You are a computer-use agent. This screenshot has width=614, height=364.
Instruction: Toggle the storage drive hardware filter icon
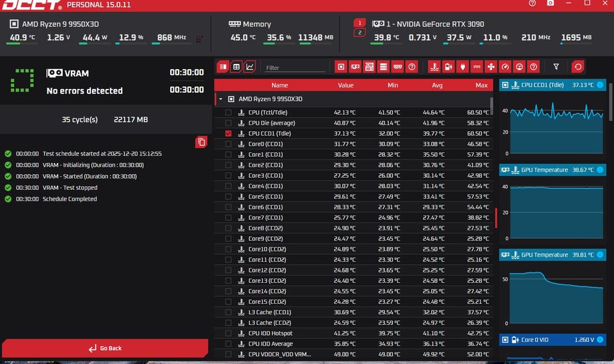pyautogui.click(x=383, y=67)
